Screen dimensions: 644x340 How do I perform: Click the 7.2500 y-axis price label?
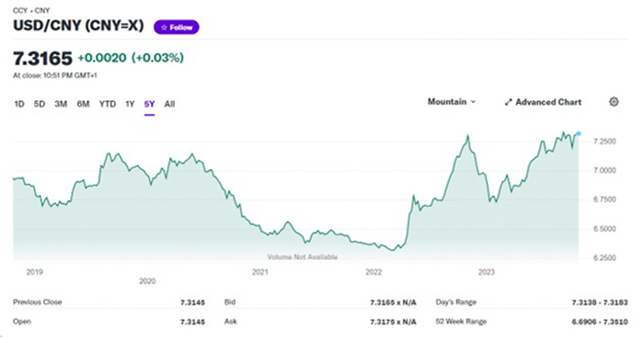[x=604, y=142]
